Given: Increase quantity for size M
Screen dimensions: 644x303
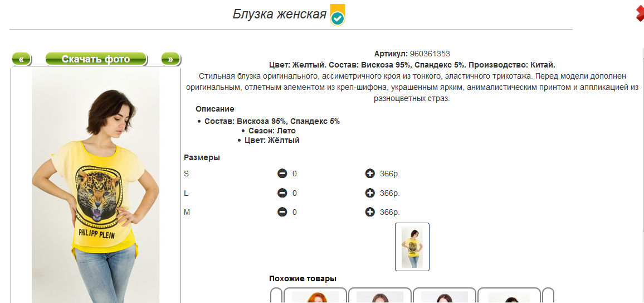Looking at the screenshot, I should coord(370,212).
